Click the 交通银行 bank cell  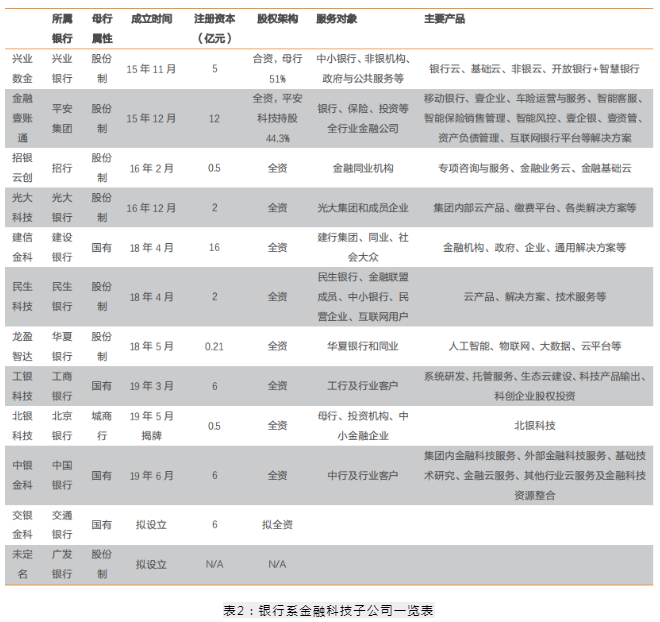[62, 525]
